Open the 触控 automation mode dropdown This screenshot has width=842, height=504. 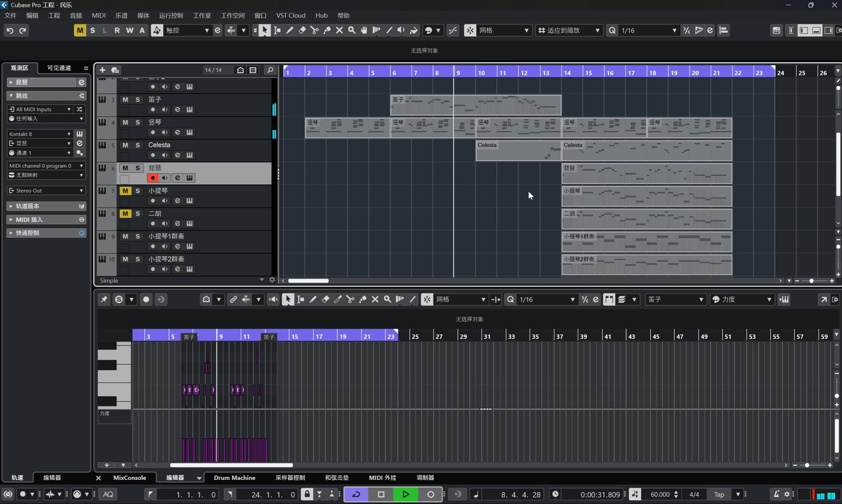187,30
